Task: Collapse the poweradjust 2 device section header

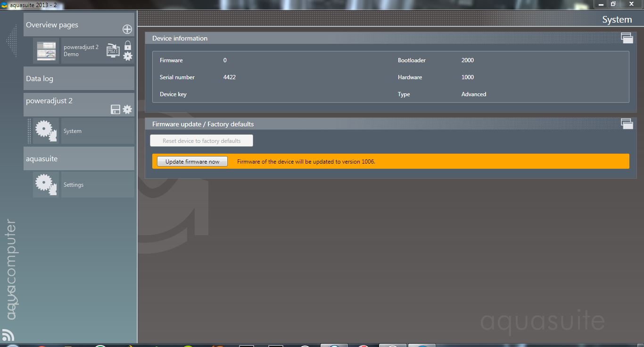Action: [79, 104]
